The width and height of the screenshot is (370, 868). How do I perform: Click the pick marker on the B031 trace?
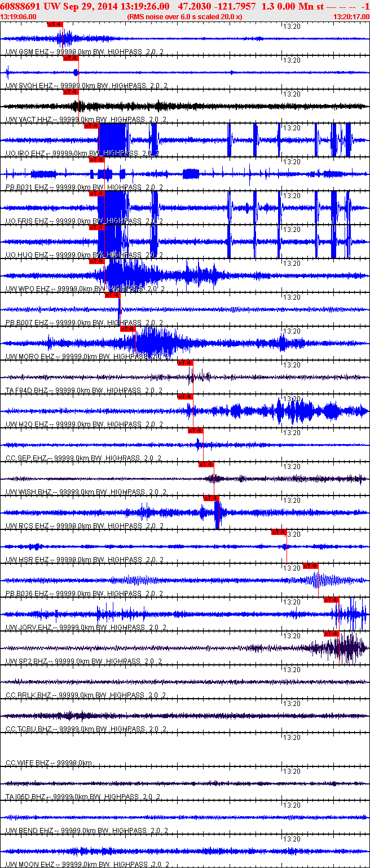[x=97, y=160]
